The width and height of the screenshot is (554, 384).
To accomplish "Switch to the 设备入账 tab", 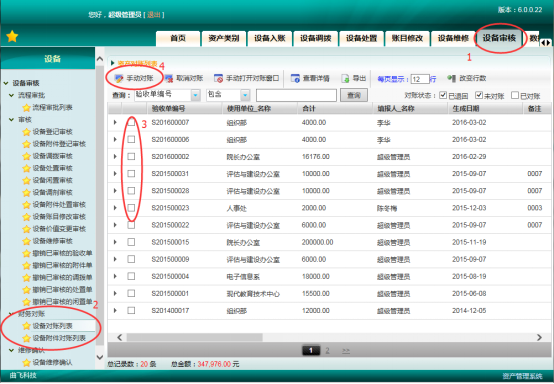I will 270,38.
